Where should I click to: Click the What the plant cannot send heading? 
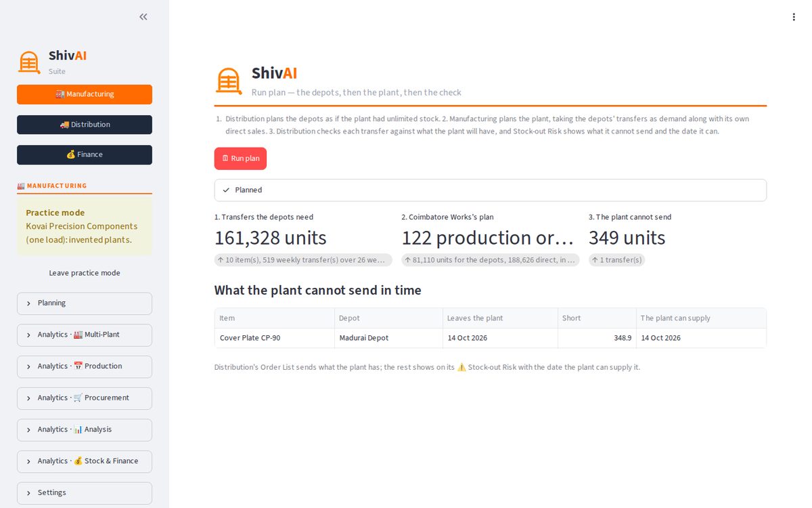tap(318, 291)
